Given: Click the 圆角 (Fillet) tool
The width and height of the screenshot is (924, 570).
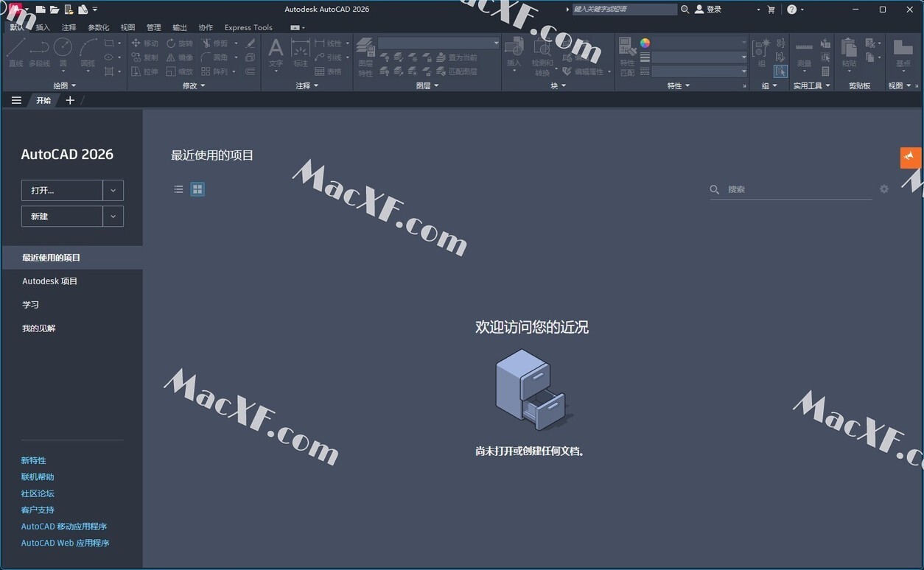Looking at the screenshot, I should [x=214, y=57].
